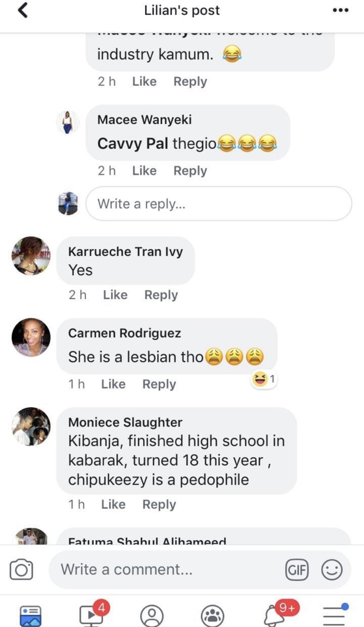Reply to Moniece Slaughter's comment
364x627 pixels.
click(159, 504)
